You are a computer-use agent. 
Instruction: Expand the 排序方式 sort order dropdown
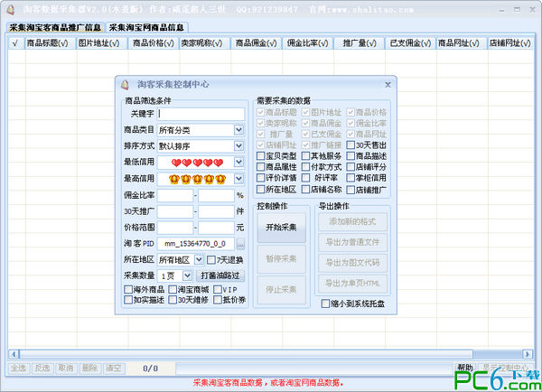[238, 146]
